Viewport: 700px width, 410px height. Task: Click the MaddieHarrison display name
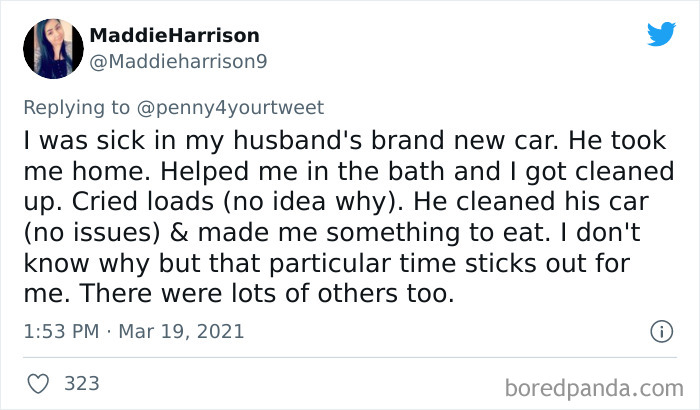click(x=174, y=36)
